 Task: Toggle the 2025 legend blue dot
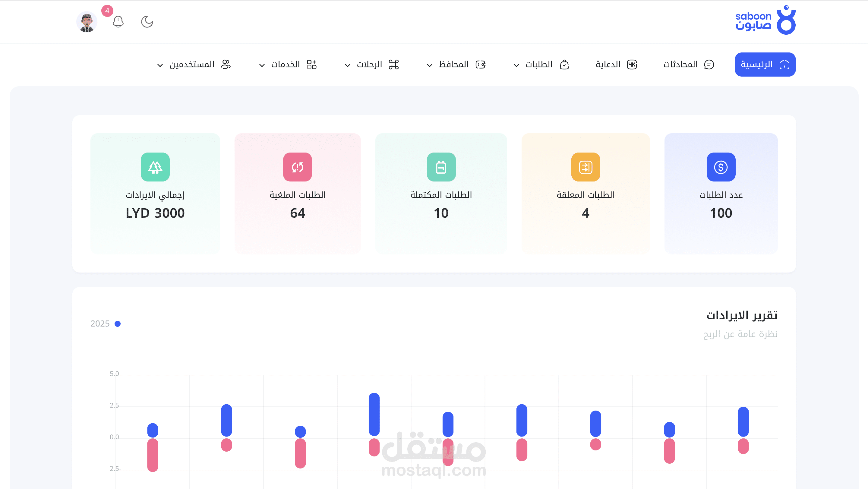pos(118,324)
